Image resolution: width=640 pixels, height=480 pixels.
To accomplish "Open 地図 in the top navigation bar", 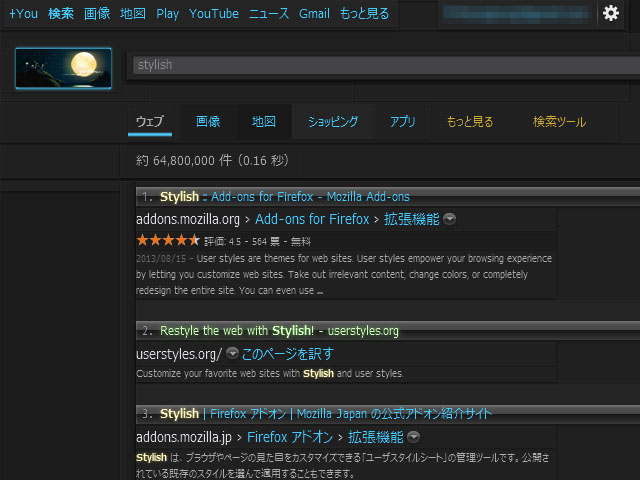I will [x=133, y=14].
